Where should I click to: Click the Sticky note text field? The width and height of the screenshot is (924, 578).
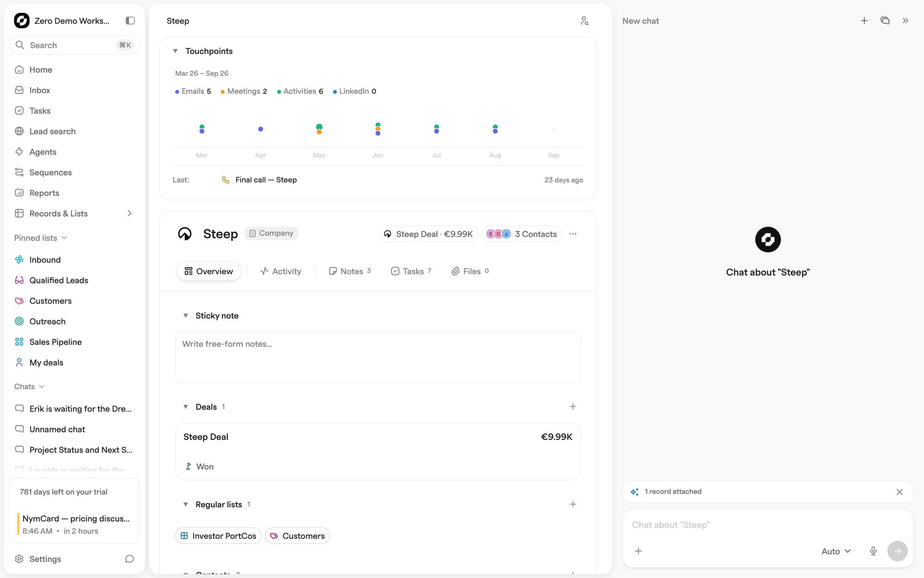click(x=378, y=357)
